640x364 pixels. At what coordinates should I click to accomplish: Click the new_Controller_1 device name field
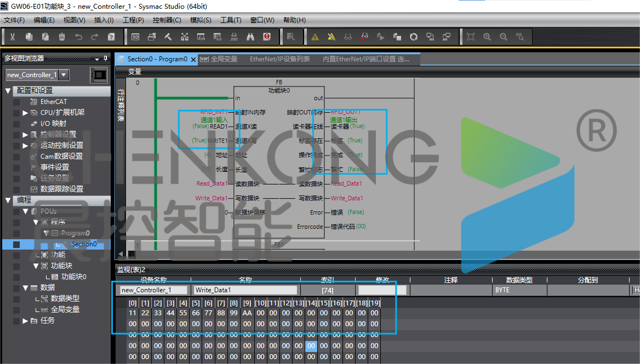[154, 290]
